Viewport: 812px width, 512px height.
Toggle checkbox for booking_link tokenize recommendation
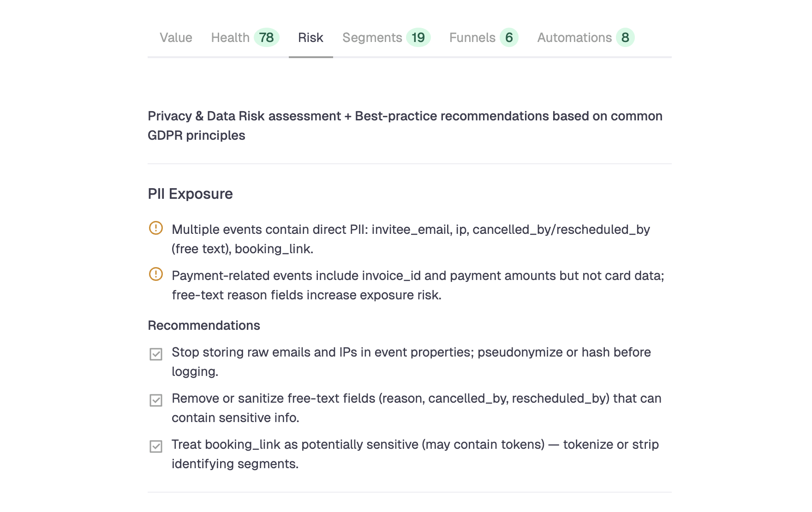pos(156,447)
